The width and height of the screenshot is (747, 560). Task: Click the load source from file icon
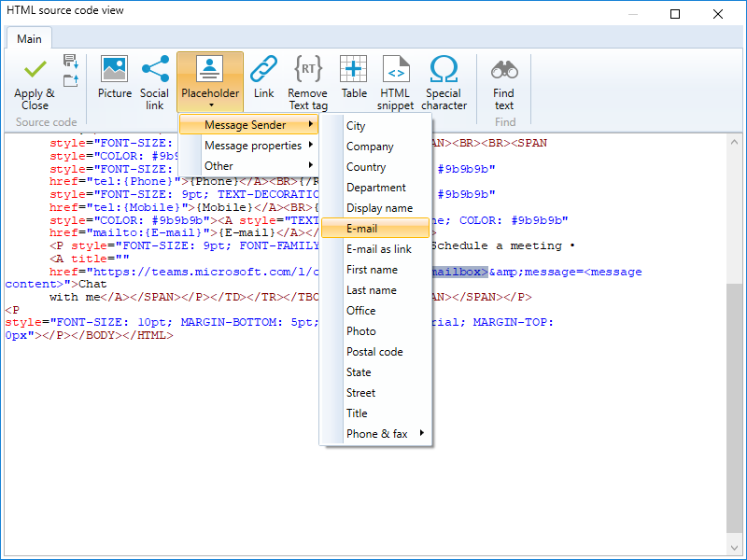[71, 80]
